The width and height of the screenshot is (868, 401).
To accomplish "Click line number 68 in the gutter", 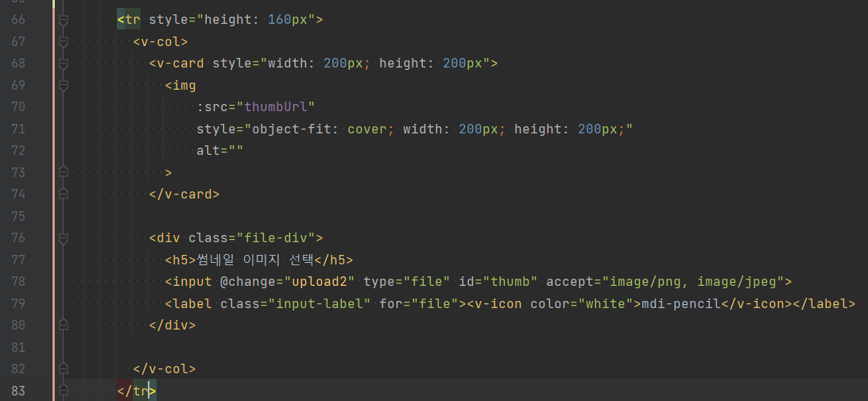I will [18, 64].
